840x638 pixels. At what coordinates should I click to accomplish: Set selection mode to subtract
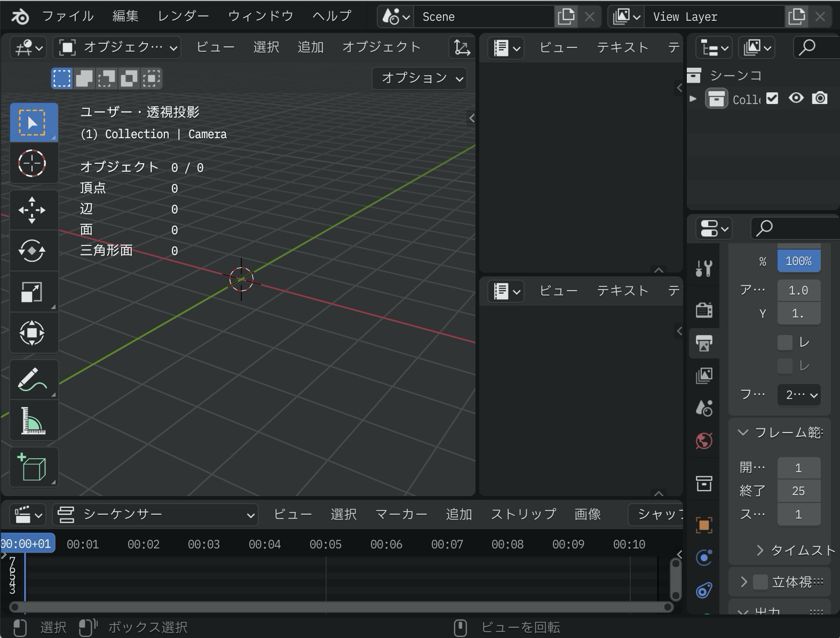pos(107,78)
